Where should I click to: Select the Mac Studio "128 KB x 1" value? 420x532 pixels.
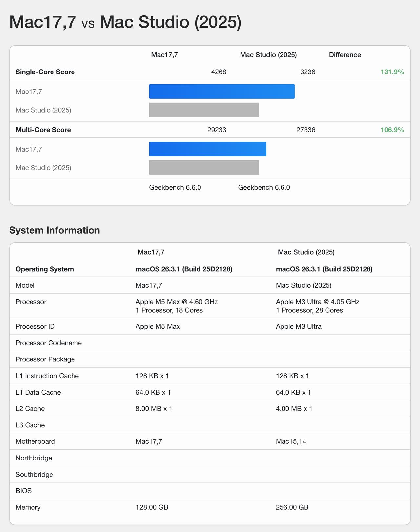coord(292,376)
